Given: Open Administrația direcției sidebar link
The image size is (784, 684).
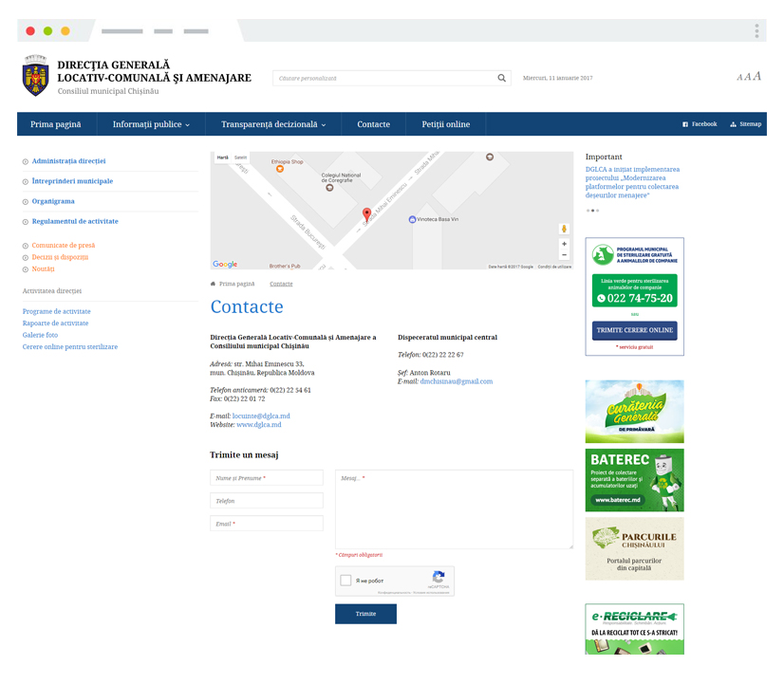Looking at the screenshot, I should (x=68, y=161).
